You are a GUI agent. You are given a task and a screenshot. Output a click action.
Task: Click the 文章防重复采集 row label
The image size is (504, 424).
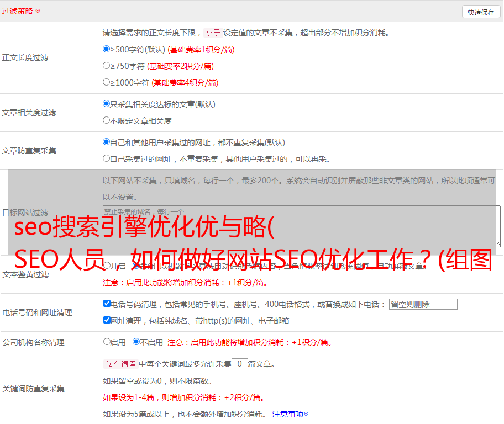(29, 151)
